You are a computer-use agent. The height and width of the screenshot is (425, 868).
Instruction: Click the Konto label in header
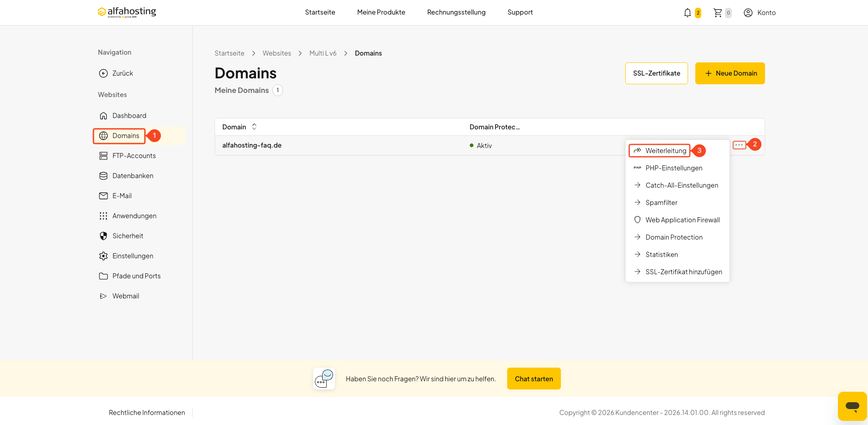coord(766,13)
